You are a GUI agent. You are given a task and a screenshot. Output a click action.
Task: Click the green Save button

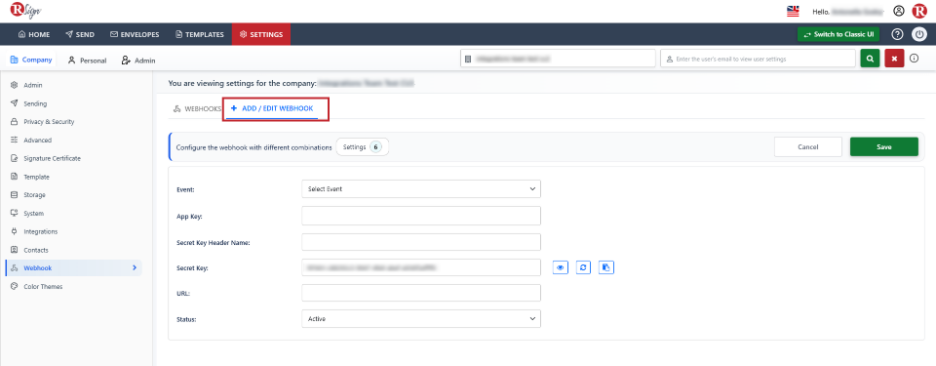tap(884, 147)
